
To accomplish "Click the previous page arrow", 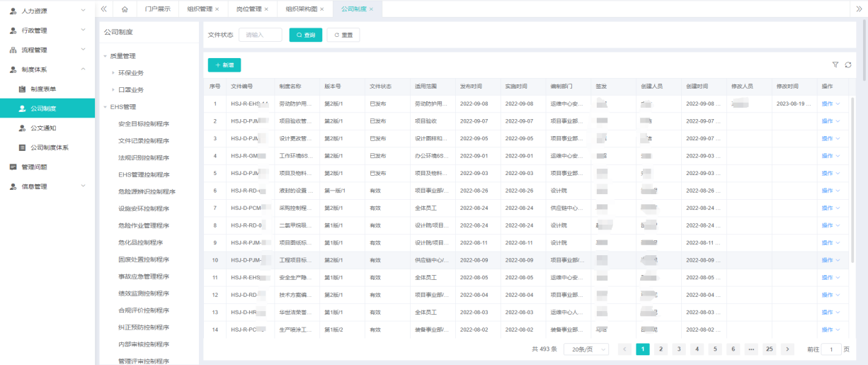I will pyautogui.click(x=624, y=349).
